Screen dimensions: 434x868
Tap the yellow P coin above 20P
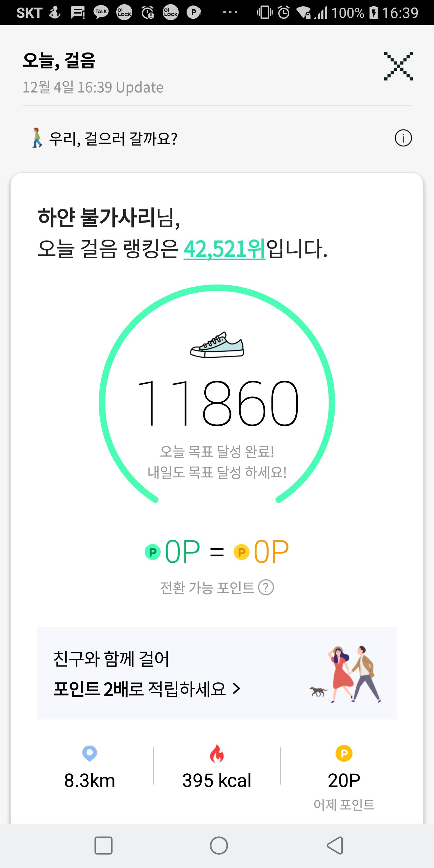click(344, 753)
